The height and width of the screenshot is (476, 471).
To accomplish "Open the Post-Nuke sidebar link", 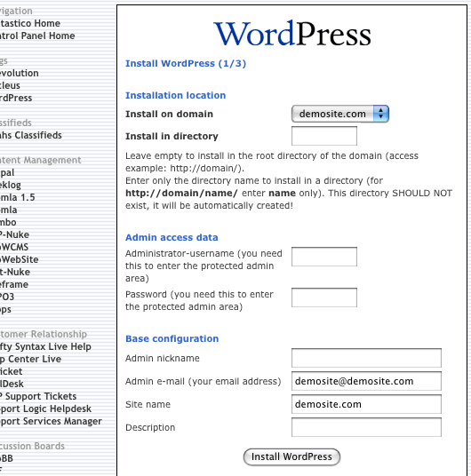I will [15, 272].
